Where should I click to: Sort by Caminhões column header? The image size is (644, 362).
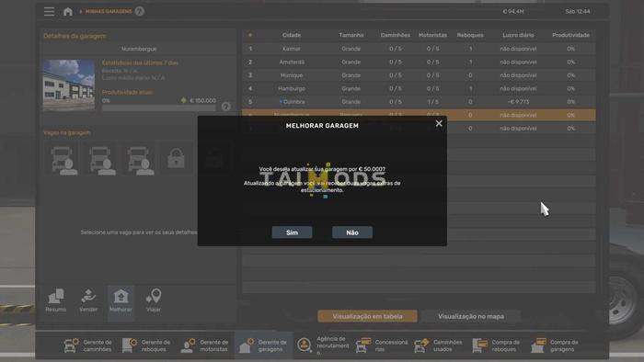(x=395, y=35)
